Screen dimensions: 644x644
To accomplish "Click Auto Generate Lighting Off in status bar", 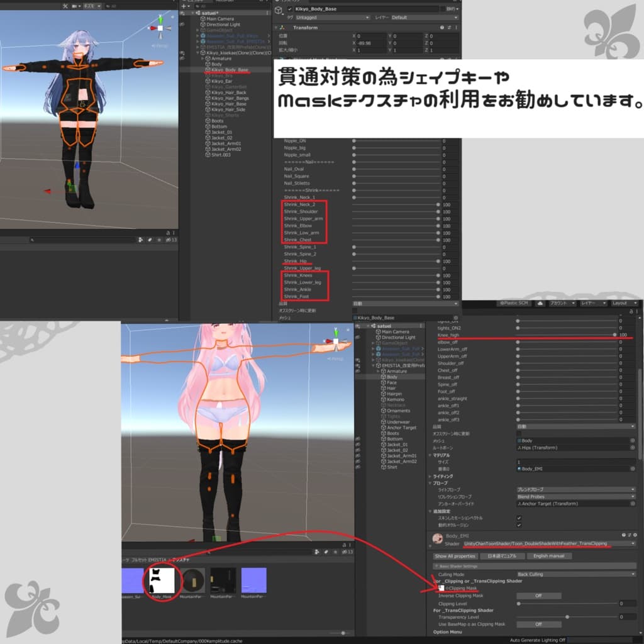I will (x=538, y=640).
